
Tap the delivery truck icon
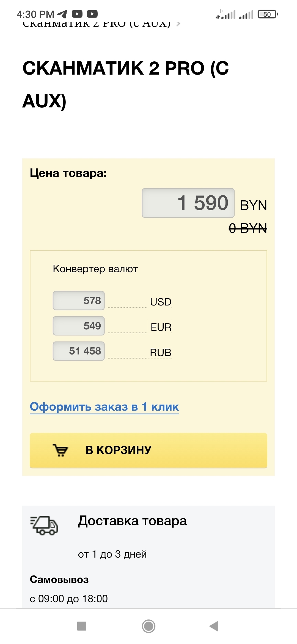point(44,525)
